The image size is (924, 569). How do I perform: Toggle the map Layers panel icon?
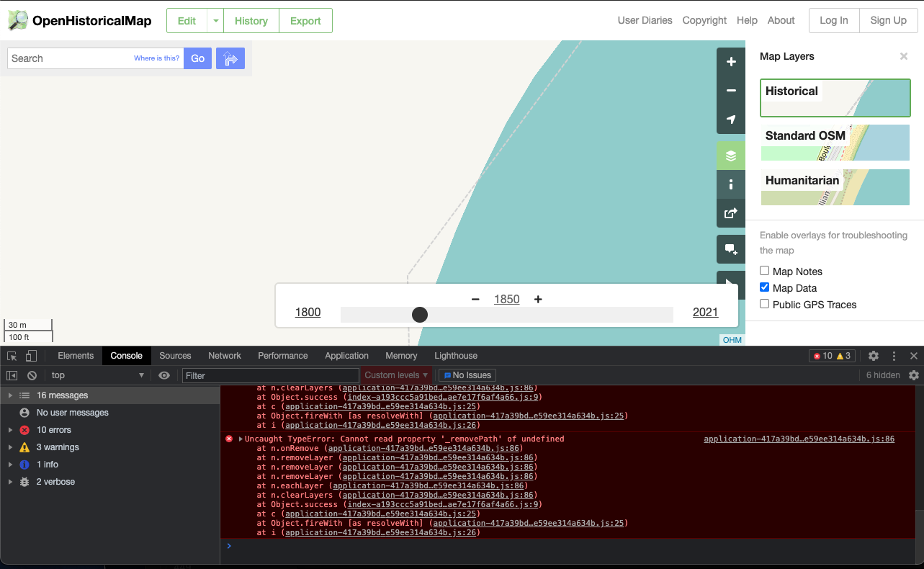[x=731, y=156]
